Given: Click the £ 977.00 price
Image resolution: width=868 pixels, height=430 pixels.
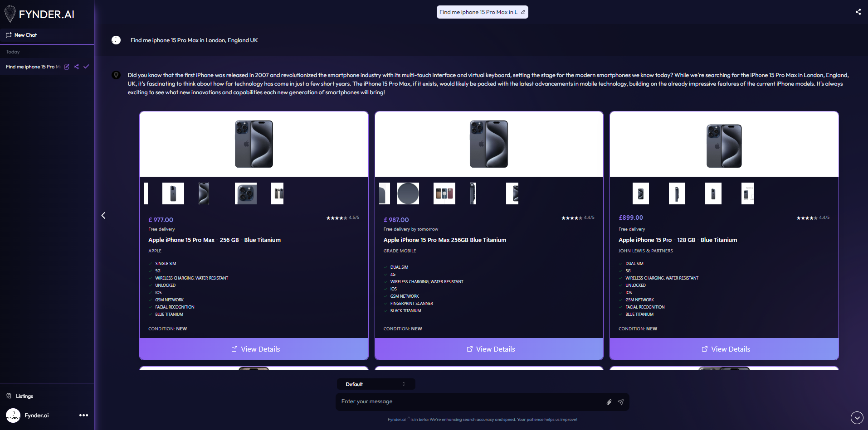Looking at the screenshot, I should click(161, 220).
